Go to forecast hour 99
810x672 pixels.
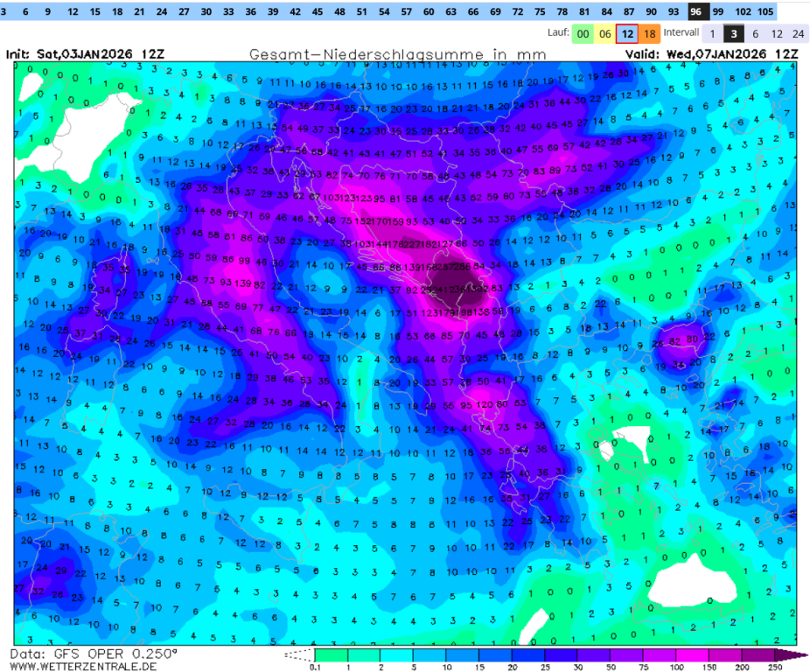pos(718,12)
